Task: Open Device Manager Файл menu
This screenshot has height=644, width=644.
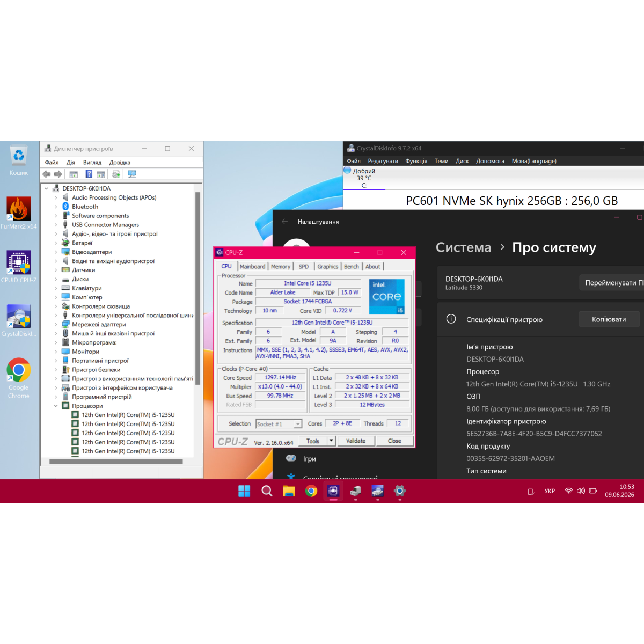Action: [52, 163]
